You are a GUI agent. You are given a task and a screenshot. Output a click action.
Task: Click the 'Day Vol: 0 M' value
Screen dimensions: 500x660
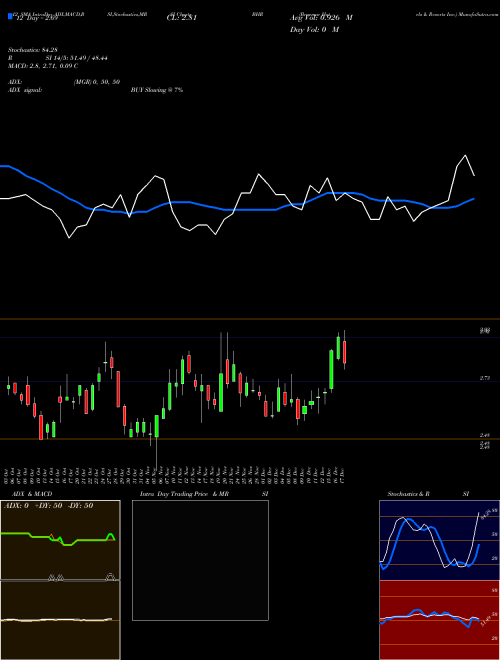pyautogui.click(x=314, y=29)
